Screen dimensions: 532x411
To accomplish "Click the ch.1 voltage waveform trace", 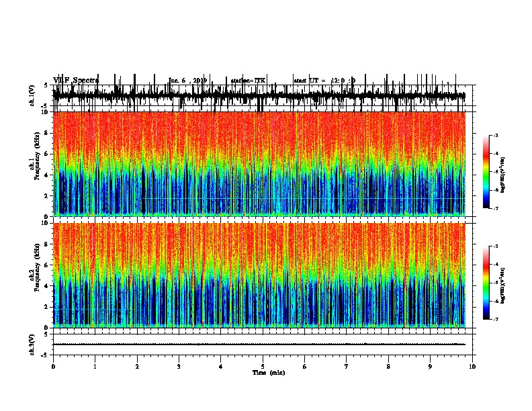I will click(x=259, y=95).
